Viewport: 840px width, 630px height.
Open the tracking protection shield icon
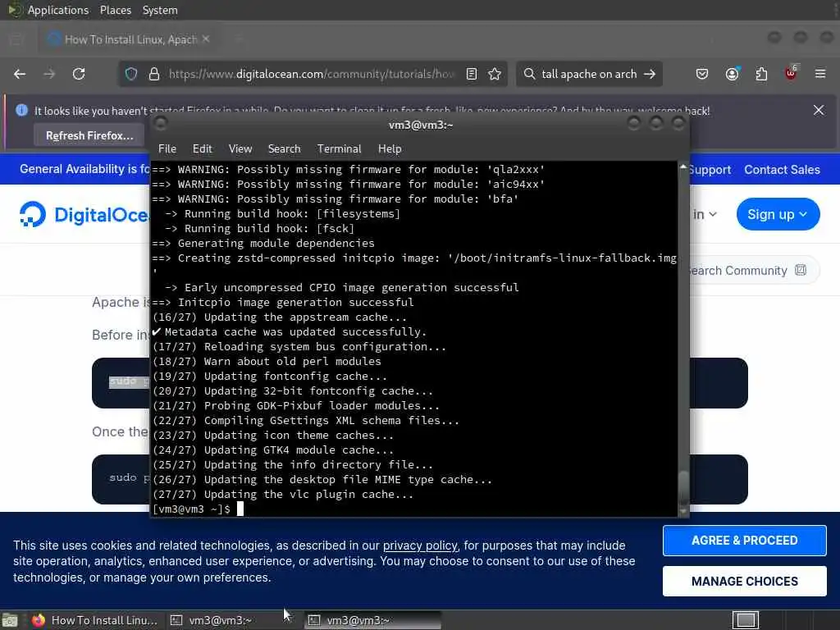coord(131,74)
